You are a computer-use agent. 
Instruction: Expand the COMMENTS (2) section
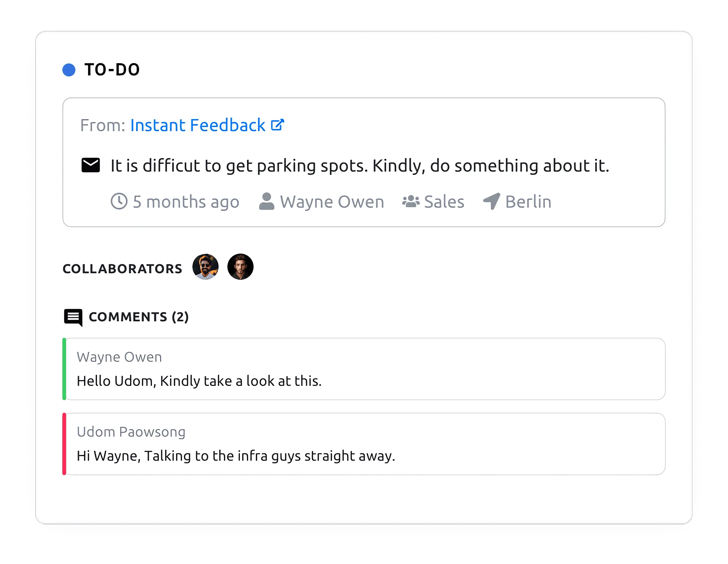138,317
